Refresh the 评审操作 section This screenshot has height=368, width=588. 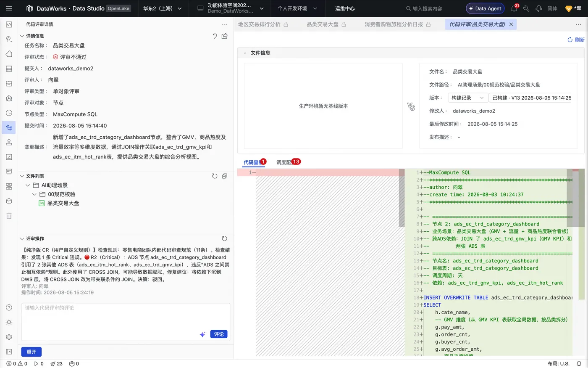pyautogui.click(x=225, y=238)
